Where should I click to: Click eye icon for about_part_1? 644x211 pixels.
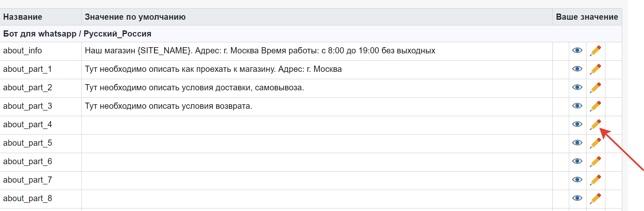pos(577,69)
